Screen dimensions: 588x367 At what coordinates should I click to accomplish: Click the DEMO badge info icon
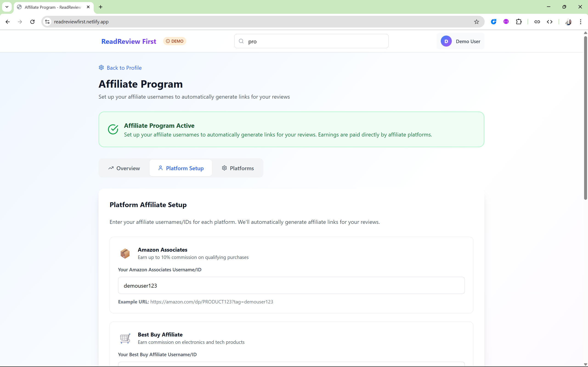(x=168, y=41)
